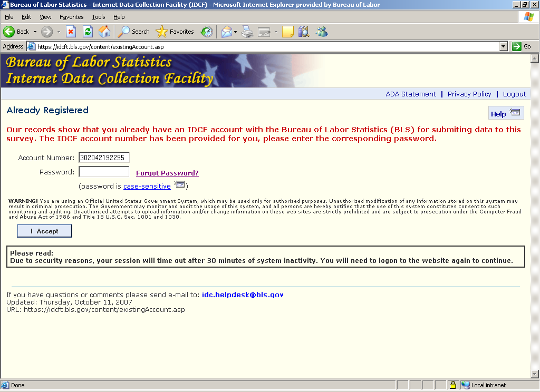Viewport: 540px width, 392px height.
Task: Click the Print icon in toolbar
Action: (247, 32)
